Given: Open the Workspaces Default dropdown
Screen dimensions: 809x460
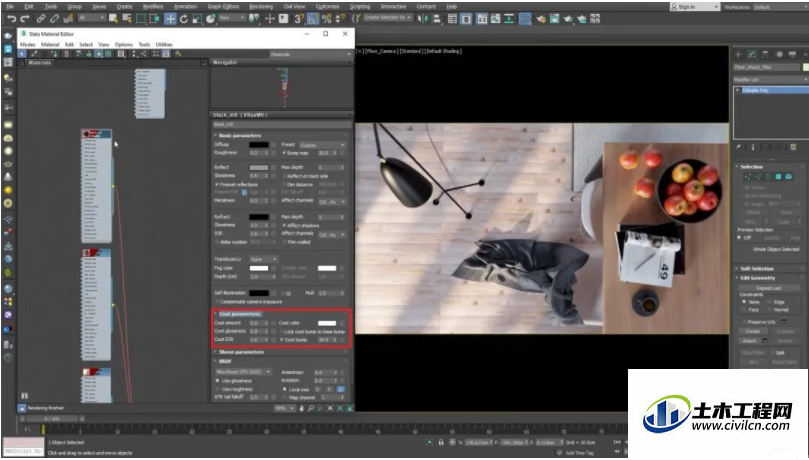Looking at the screenshot, I should tap(780, 7).
